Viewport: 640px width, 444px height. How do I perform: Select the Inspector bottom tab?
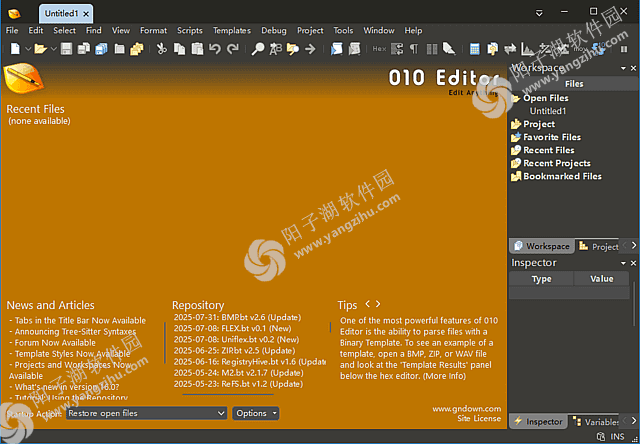[538, 422]
